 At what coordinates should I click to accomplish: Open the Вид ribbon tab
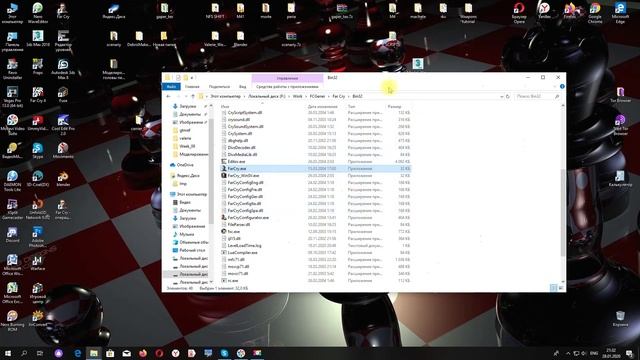point(242,87)
